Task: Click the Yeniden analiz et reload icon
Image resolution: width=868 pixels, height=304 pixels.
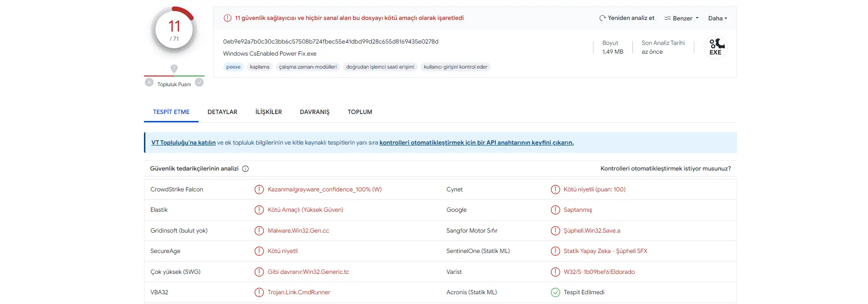Action: (x=602, y=18)
